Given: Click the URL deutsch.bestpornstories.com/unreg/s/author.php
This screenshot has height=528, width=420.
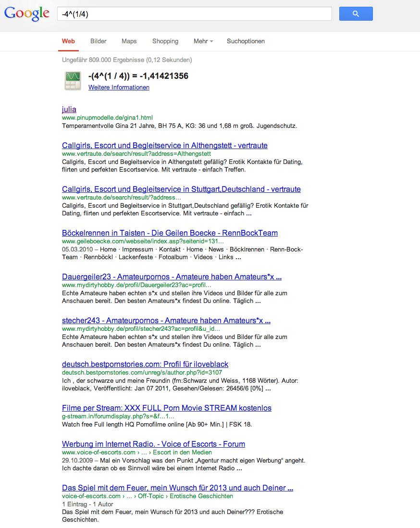Looking at the screenshot, I should [142, 372].
